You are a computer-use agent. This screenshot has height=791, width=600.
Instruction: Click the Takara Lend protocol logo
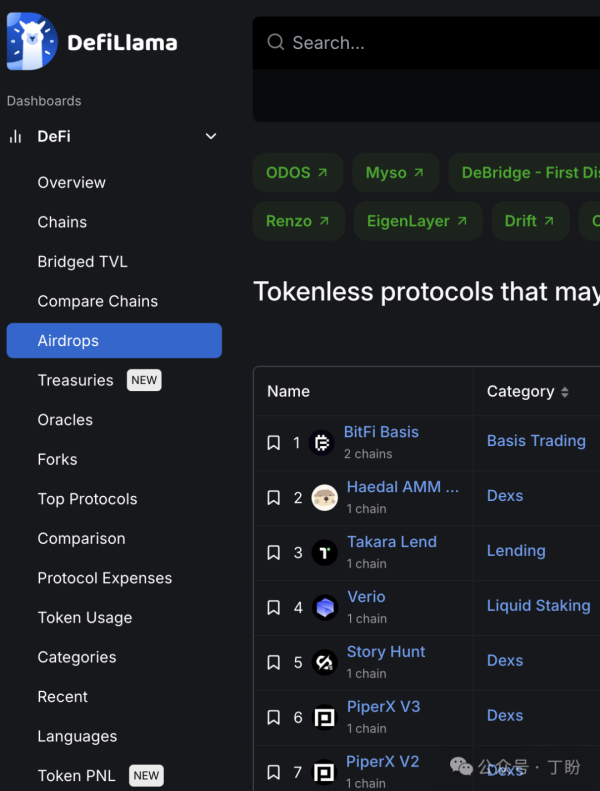click(324, 553)
